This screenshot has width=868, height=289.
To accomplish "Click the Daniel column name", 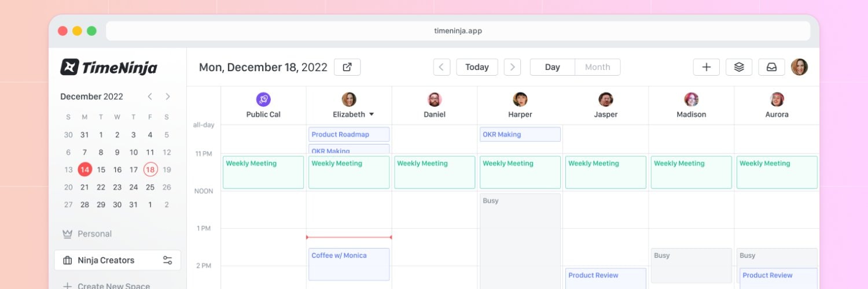I will click(x=435, y=114).
